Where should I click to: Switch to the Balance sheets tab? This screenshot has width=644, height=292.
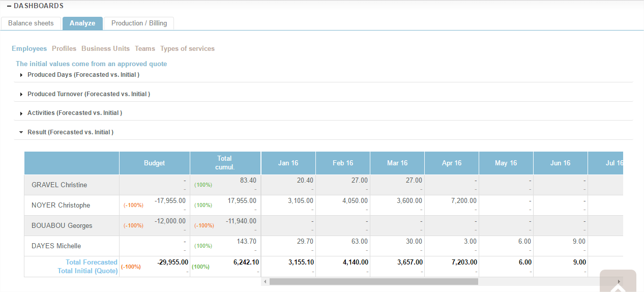31,23
